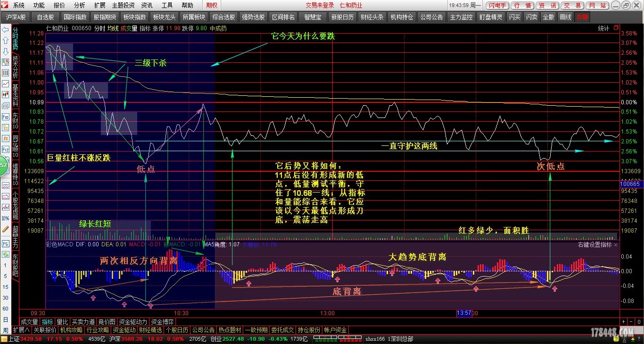Open the 扩展 menu
This screenshot has height=344, width=644.
[99, 5]
